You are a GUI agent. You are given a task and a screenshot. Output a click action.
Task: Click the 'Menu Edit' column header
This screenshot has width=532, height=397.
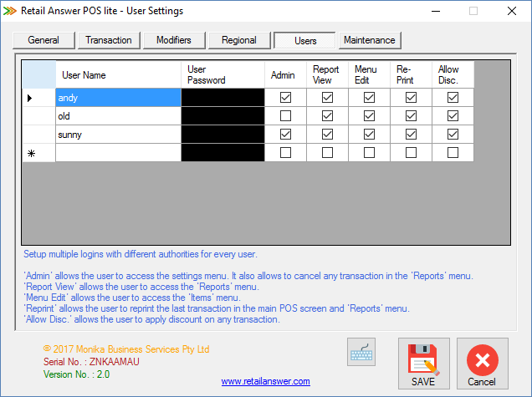369,75
